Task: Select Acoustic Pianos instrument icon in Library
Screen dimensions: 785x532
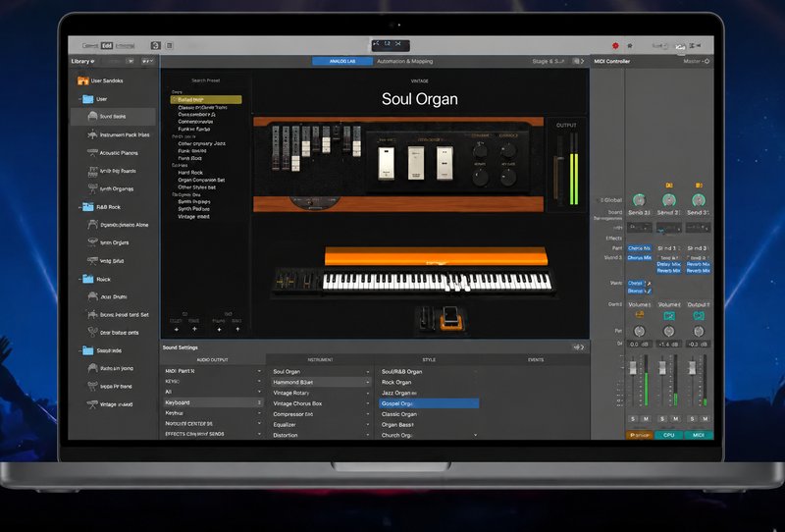Action: tap(92, 153)
